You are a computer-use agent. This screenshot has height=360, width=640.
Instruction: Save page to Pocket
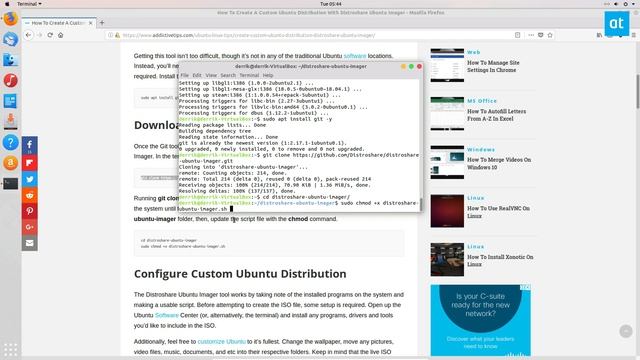tap(540, 35)
